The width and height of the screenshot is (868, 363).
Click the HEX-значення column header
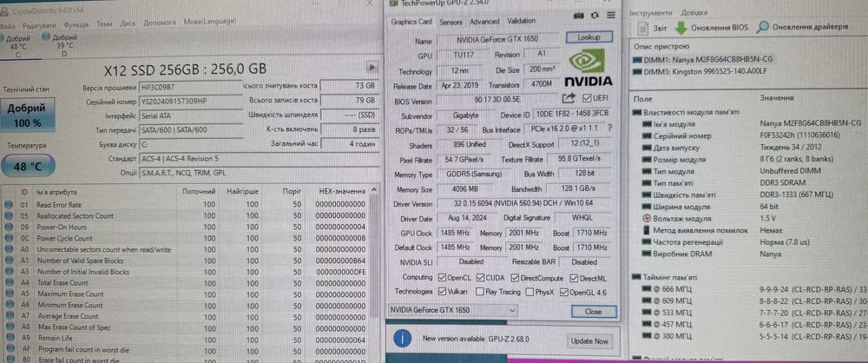(x=342, y=191)
